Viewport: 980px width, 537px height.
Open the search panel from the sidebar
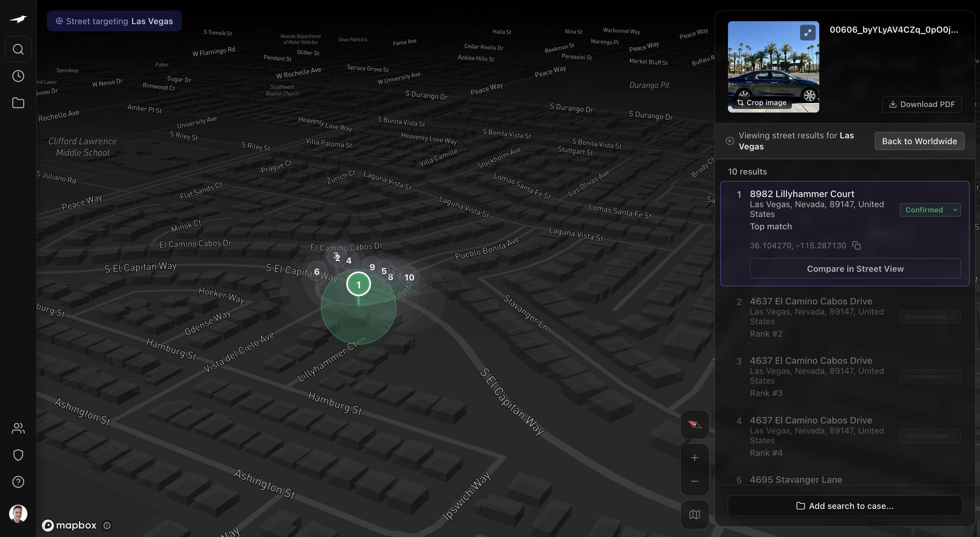click(x=18, y=49)
